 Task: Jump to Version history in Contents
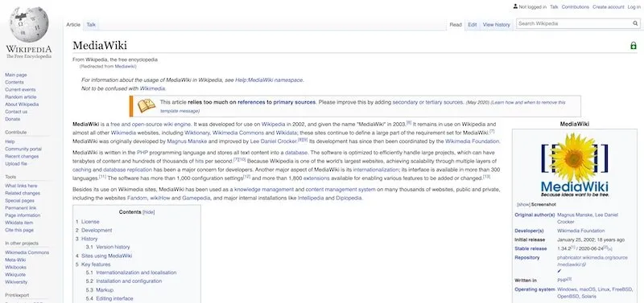coord(113,248)
